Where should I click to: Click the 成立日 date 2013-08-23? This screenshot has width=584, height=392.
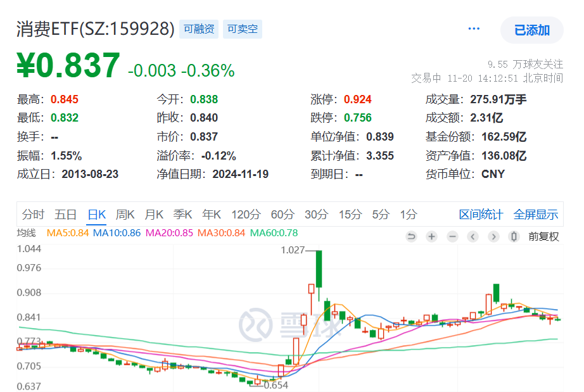coord(90,174)
